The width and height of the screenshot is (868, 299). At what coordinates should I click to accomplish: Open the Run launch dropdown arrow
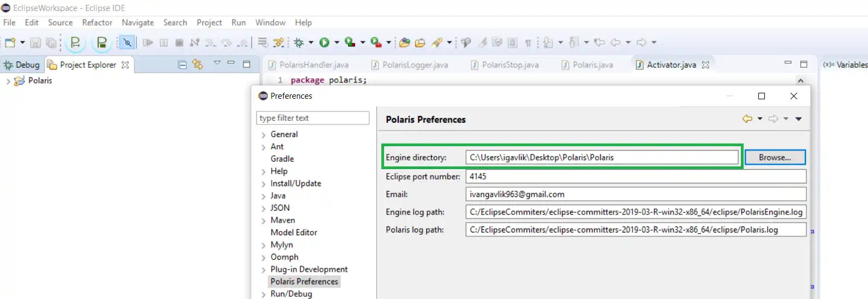337,43
